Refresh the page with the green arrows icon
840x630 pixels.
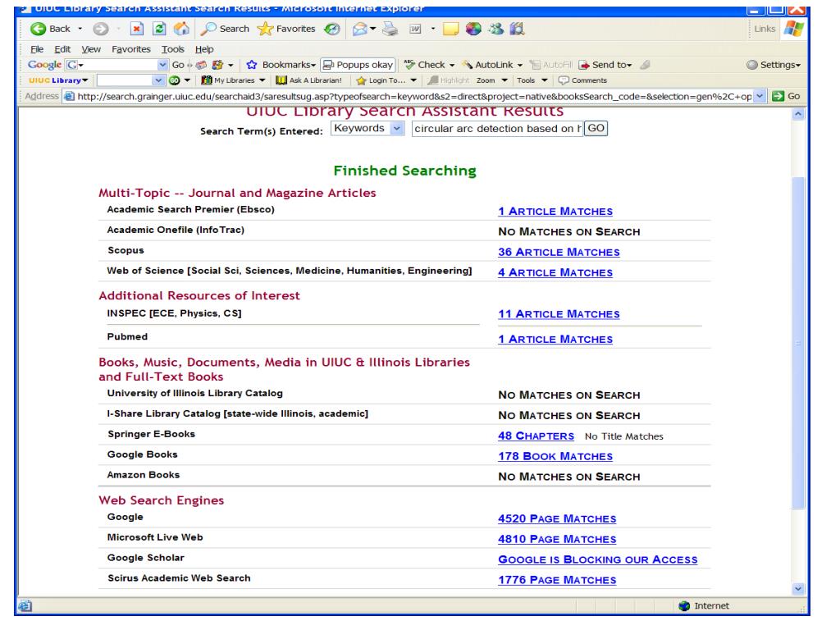click(x=159, y=29)
